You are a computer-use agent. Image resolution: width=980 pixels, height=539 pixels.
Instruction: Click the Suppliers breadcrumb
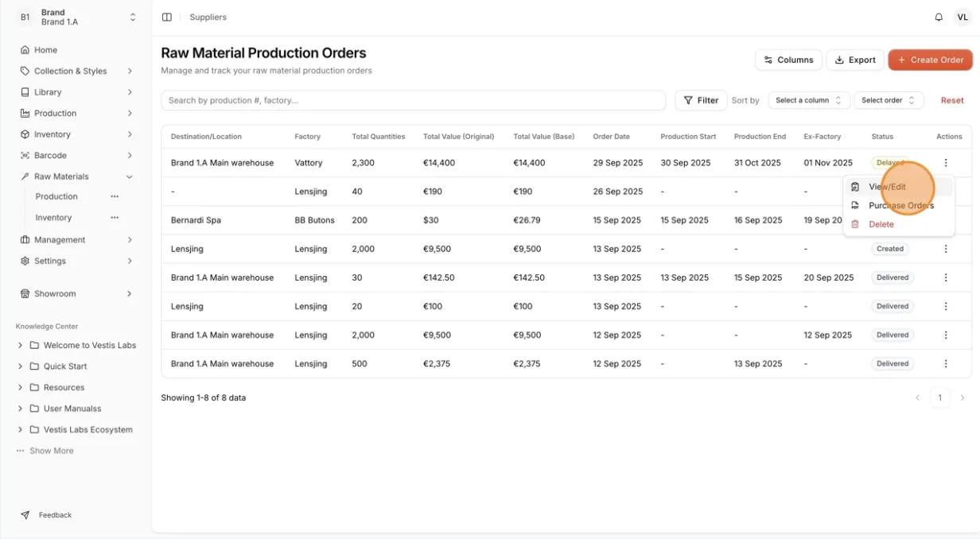(x=208, y=17)
